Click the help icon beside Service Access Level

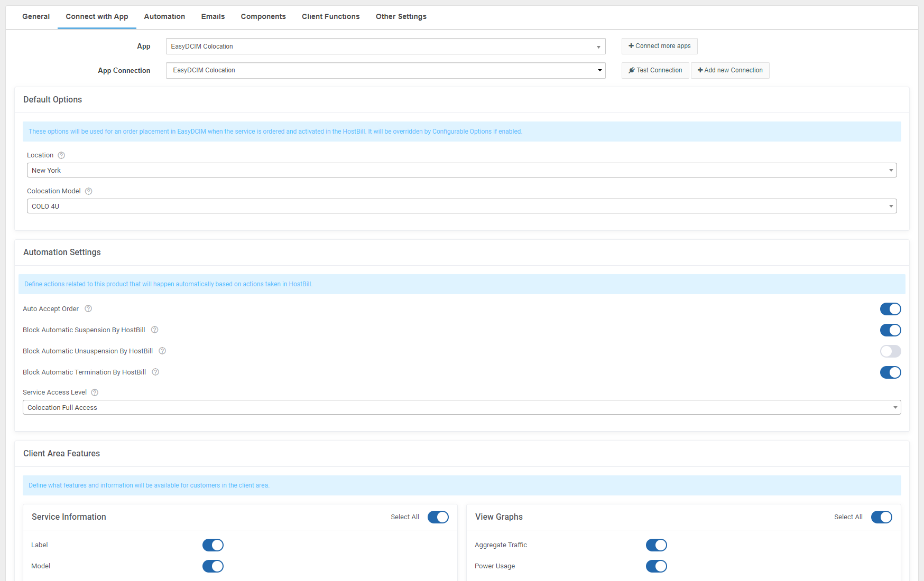95,392
